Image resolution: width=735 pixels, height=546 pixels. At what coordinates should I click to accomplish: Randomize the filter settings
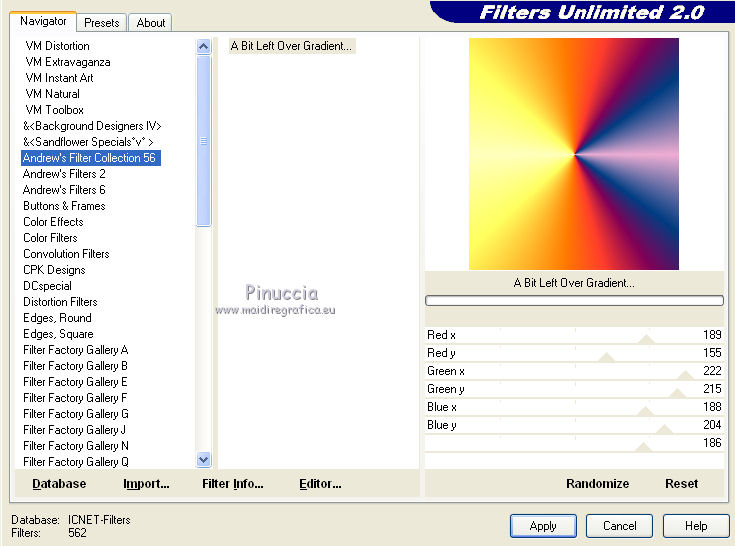point(597,484)
